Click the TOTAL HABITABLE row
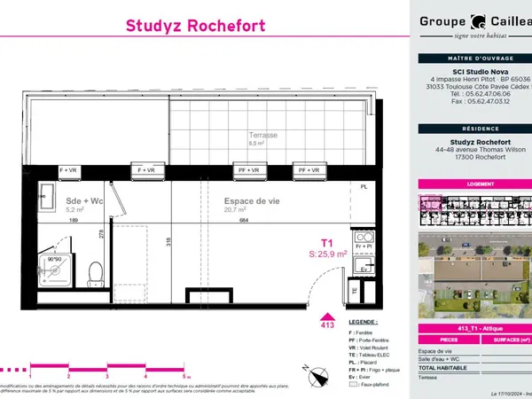The width and height of the screenshot is (532, 399). tap(475, 368)
